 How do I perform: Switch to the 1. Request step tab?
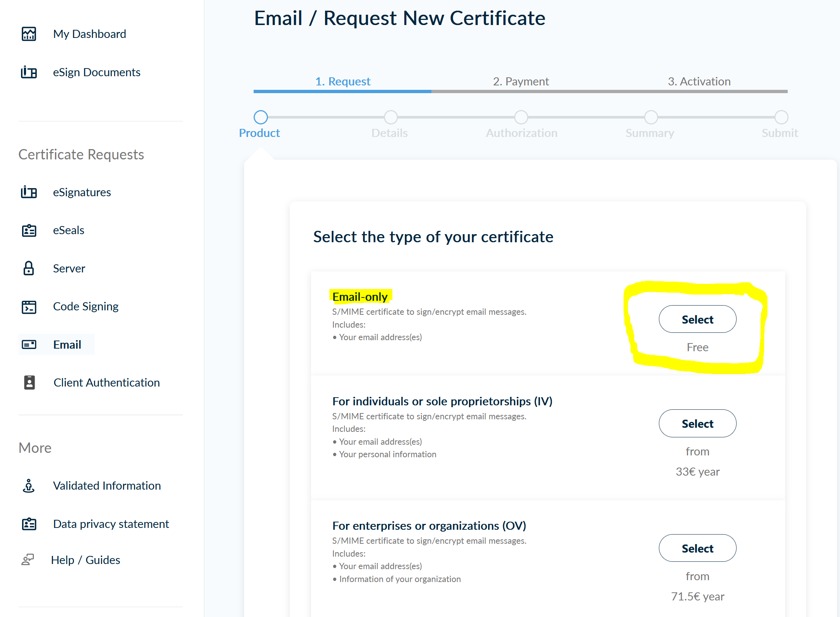pos(343,81)
